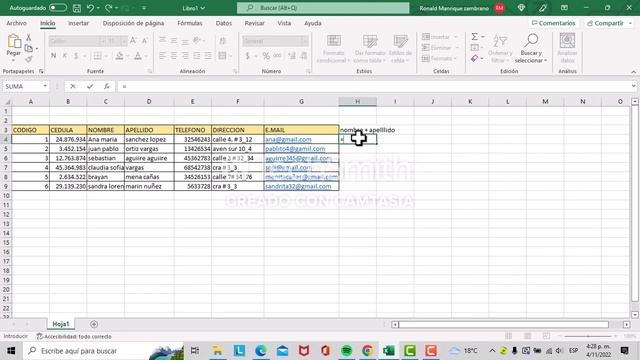Open the Archivo menu

[x=16, y=23]
